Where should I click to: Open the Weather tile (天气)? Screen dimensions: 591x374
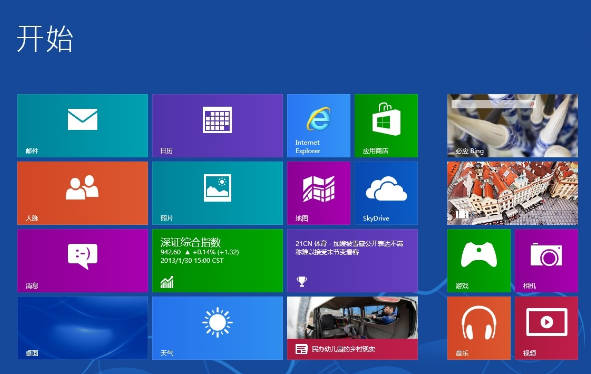click(x=217, y=328)
